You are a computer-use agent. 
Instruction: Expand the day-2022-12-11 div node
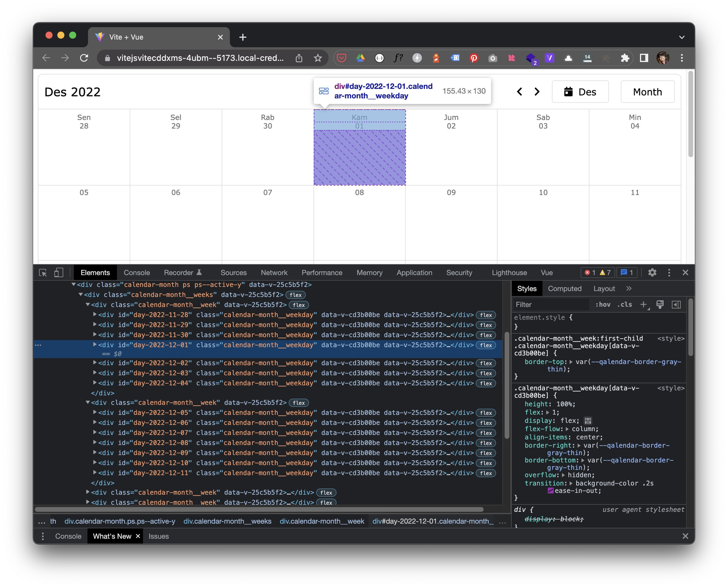pos(95,473)
